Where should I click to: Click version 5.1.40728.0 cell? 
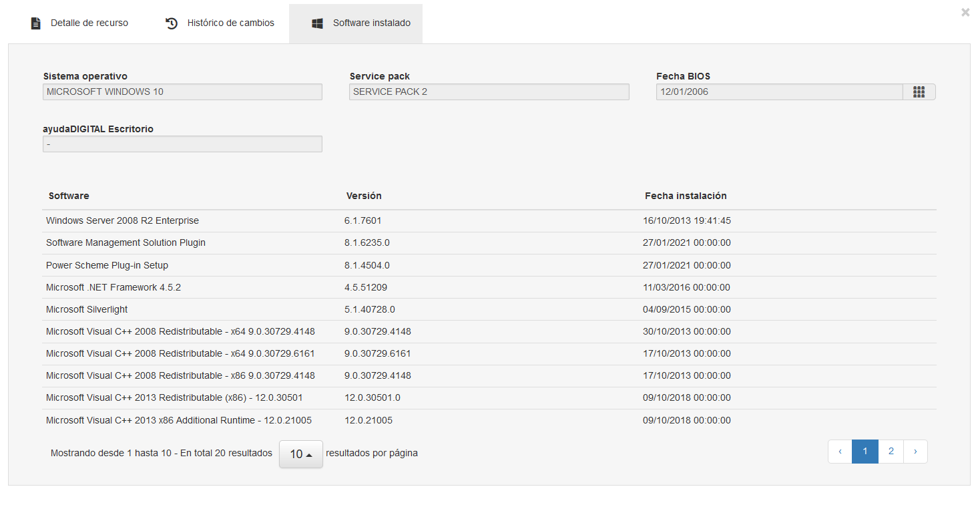[370, 309]
